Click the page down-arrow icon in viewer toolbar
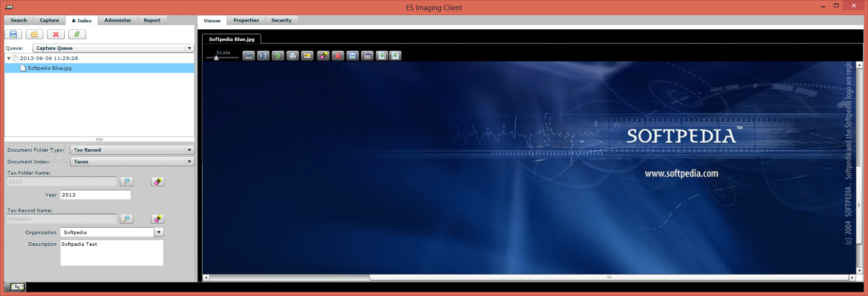This screenshot has width=868, height=296. click(x=395, y=56)
